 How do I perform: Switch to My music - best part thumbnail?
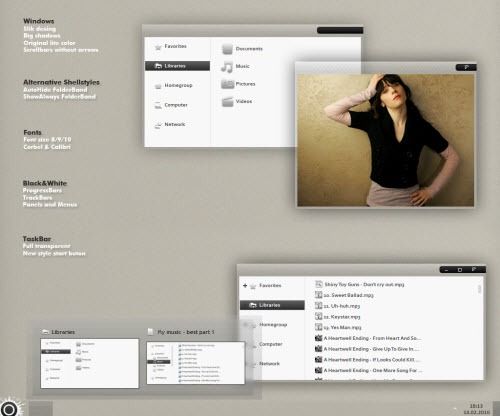196,363
